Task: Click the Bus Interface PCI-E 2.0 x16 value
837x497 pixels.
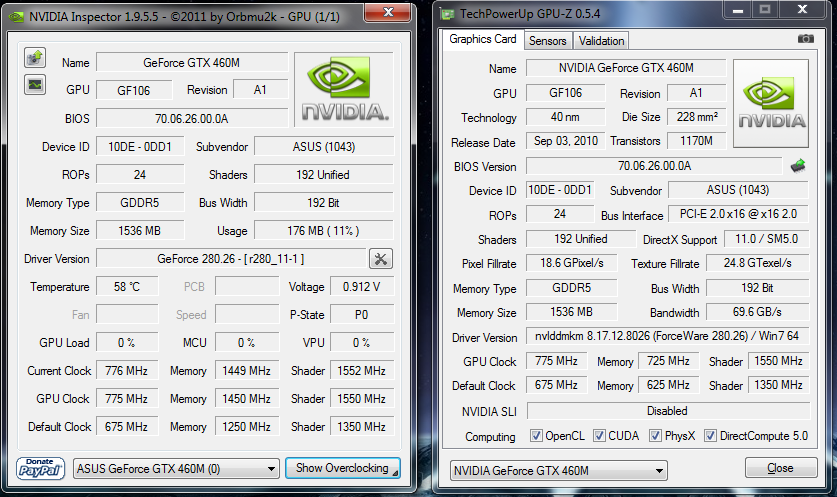Action: click(x=738, y=214)
